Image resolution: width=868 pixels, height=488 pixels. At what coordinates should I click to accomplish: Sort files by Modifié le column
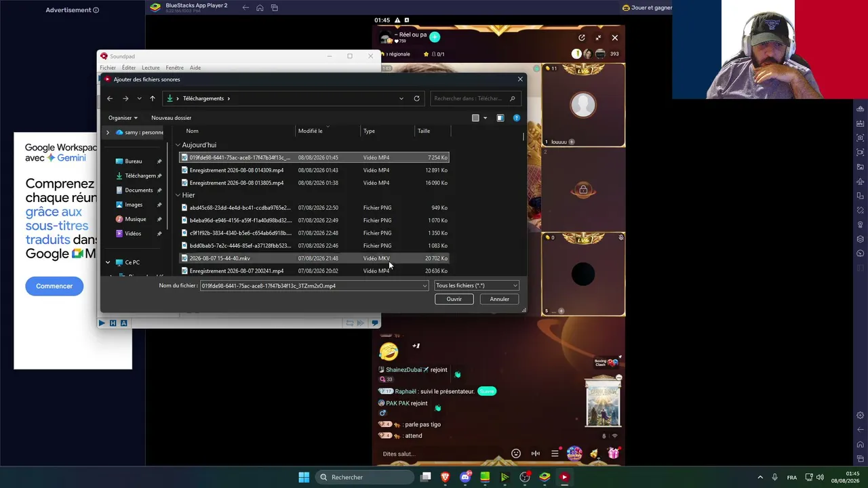click(311, 131)
